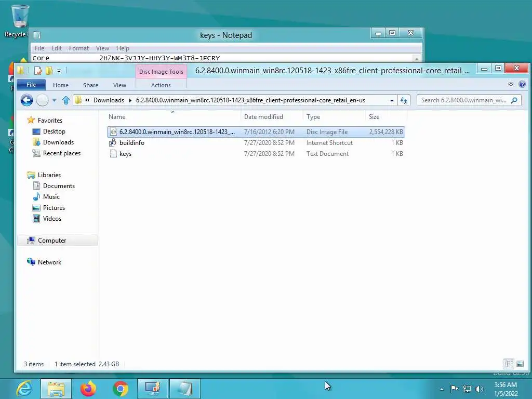The width and height of the screenshot is (532, 399).
Task: Click the Explorer Back navigation arrow
Action: 26,100
